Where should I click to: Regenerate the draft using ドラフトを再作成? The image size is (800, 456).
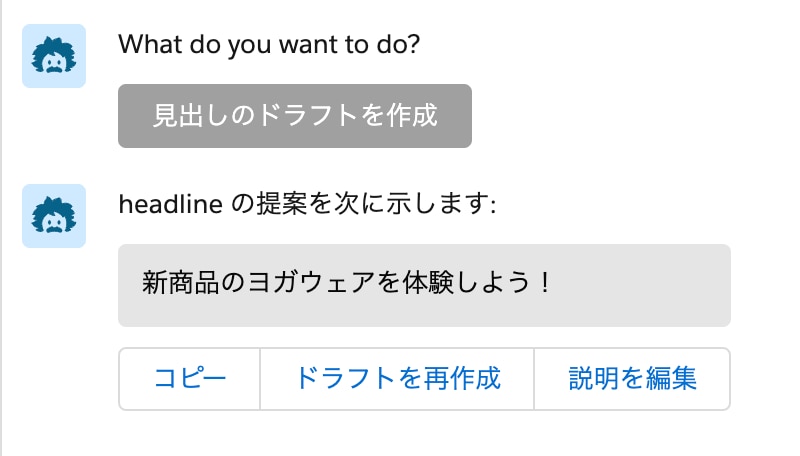(397, 379)
